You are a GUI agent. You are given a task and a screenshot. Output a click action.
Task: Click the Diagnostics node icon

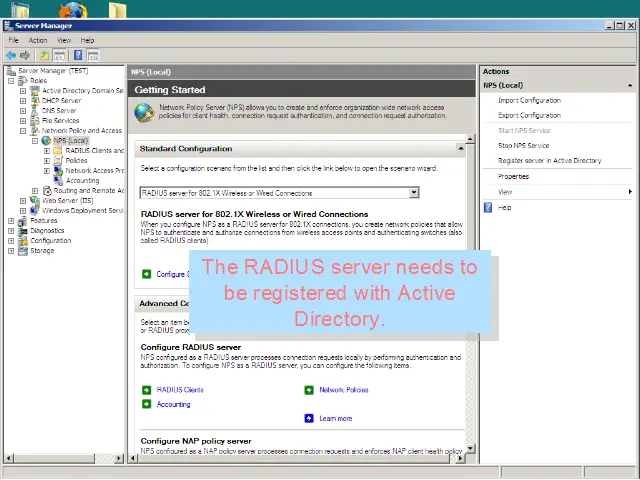point(22,231)
